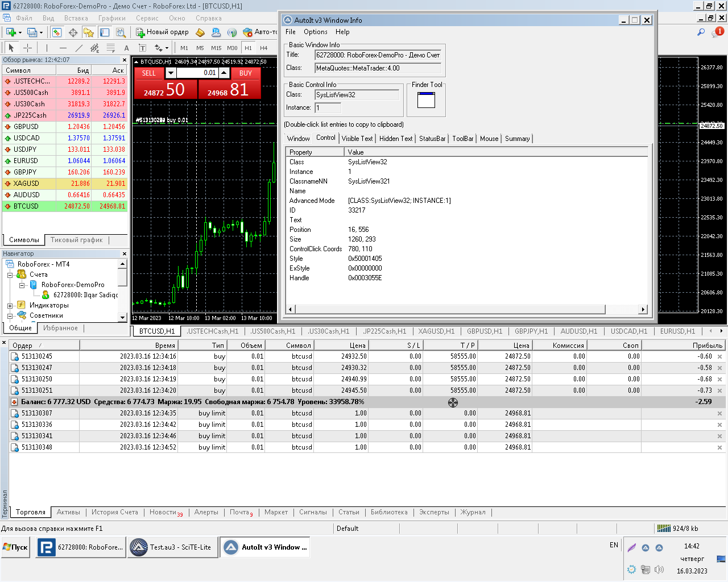Toggle the Data Window crosshair-circle icon

[x=73, y=32]
